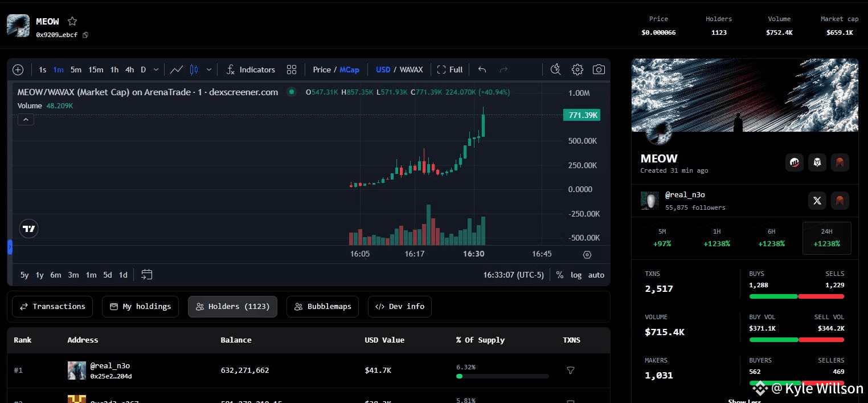Select the candlestick chart type icon

[194, 70]
